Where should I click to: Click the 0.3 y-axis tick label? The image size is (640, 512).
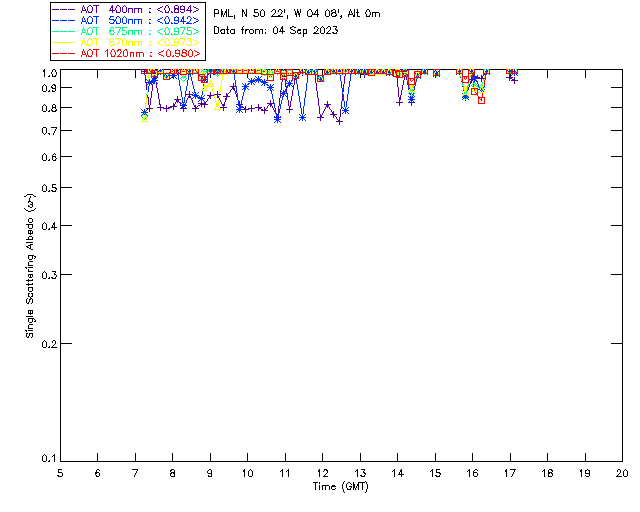tap(49, 275)
